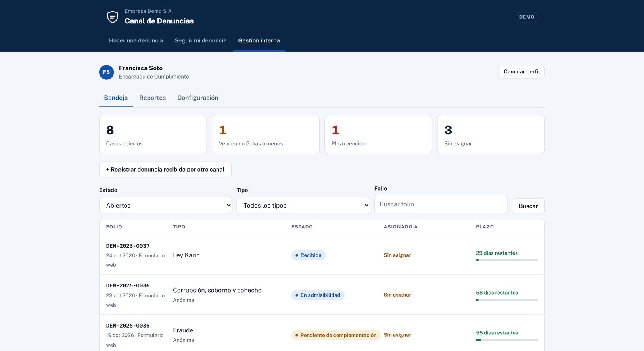Click the Buscar button
Viewport: 644px width, 351px height.
pyautogui.click(x=528, y=206)
